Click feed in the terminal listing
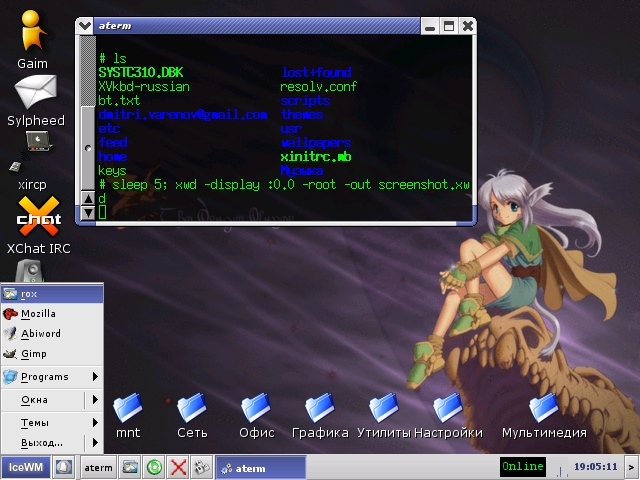Screen dimensions: 640x480 point(113,142)
